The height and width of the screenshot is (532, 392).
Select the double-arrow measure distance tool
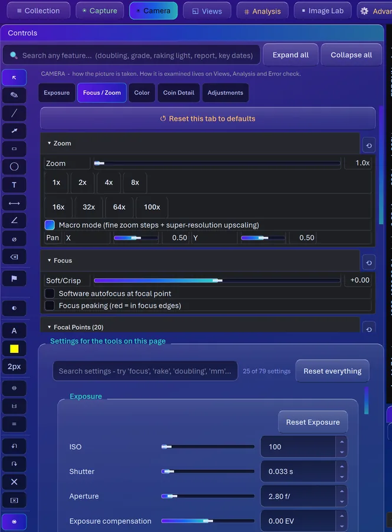[x=14, y=203]
